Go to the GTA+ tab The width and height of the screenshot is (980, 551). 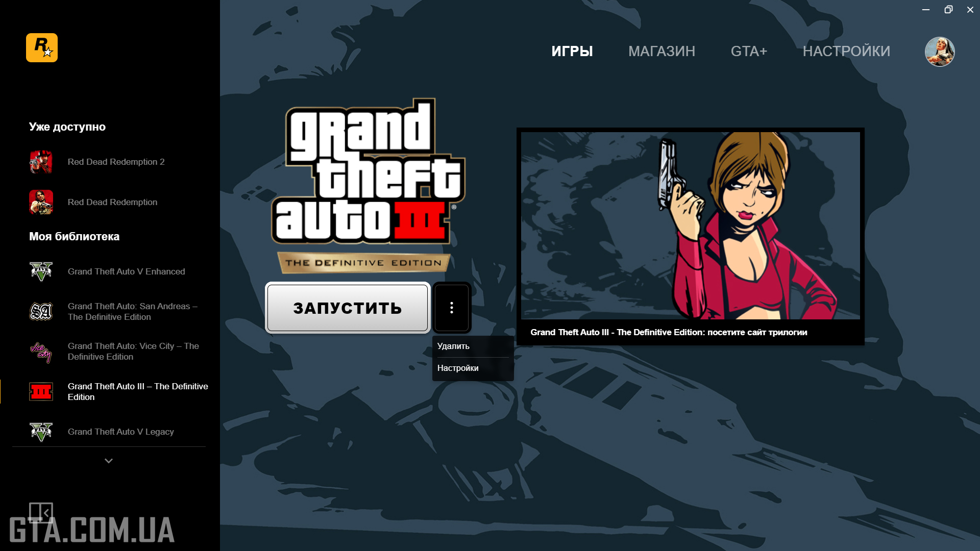click(749, 51)
